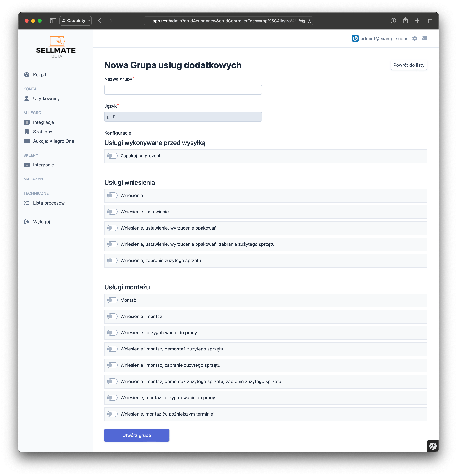
Task: Click Szablony bookmark icon
Action: 27,132
